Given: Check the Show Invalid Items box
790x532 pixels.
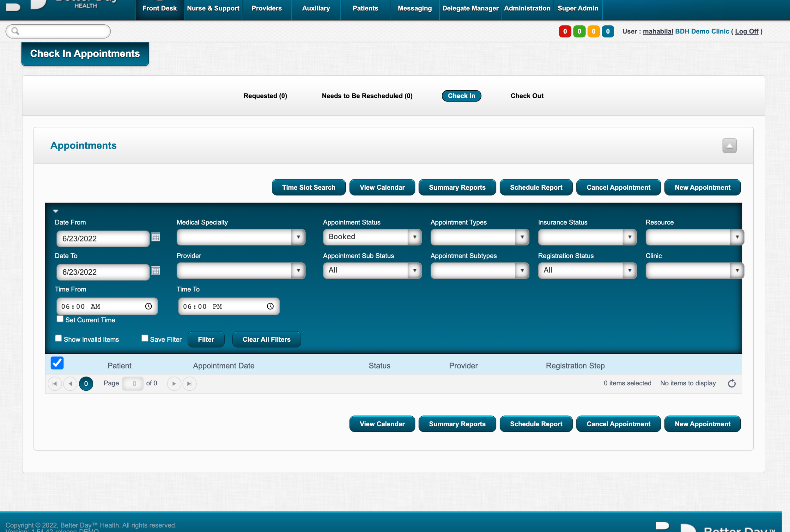Looking at the screenshot, I should [58, 338].
